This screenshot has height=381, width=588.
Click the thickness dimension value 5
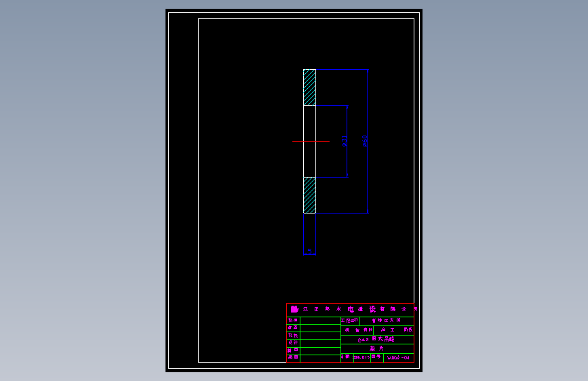point(309,251)
